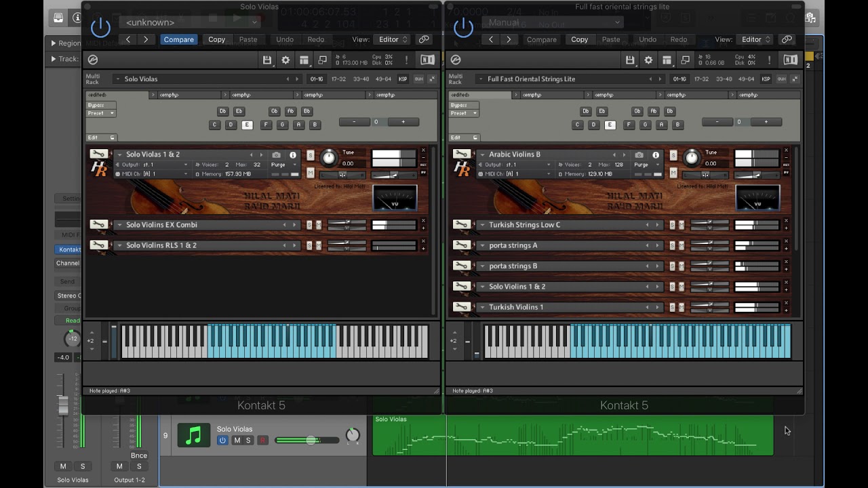Open View Editor dropdown in Oriental Strings plugin
The image size is (868, 488).
tap(756, 39)
